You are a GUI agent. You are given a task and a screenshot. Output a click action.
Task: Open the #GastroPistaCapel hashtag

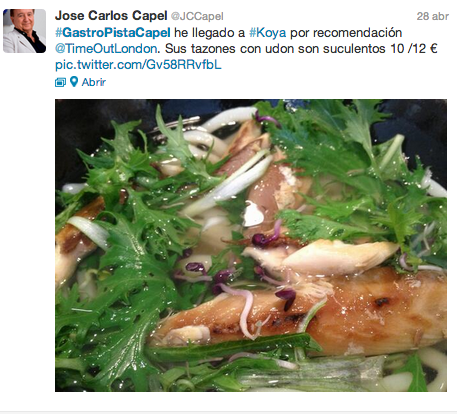(x=113, y=33)
